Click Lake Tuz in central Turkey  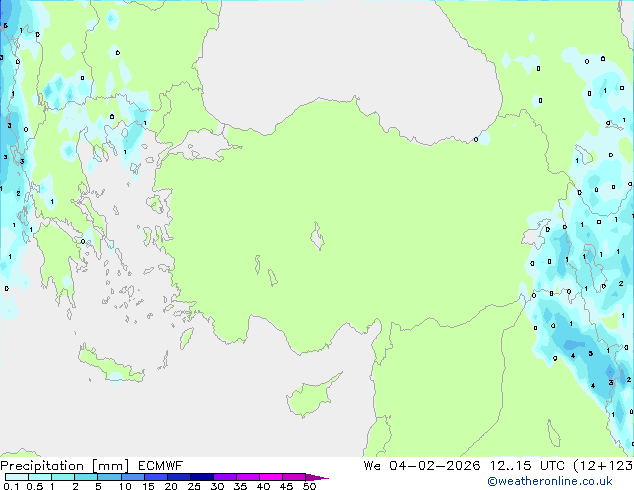[x=317, y=236]
